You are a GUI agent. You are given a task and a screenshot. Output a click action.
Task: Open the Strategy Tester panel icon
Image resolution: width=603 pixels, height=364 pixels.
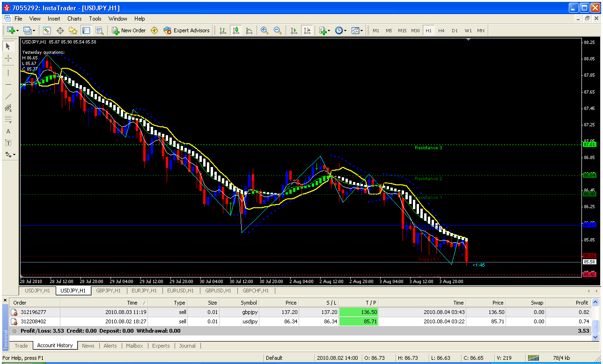99,30
